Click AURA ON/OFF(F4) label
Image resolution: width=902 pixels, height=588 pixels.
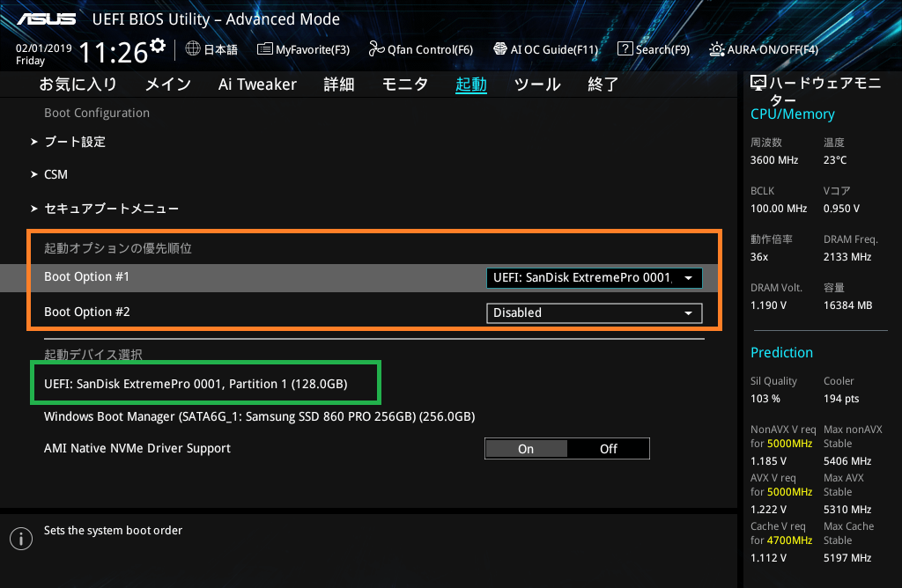coord(773,50)
